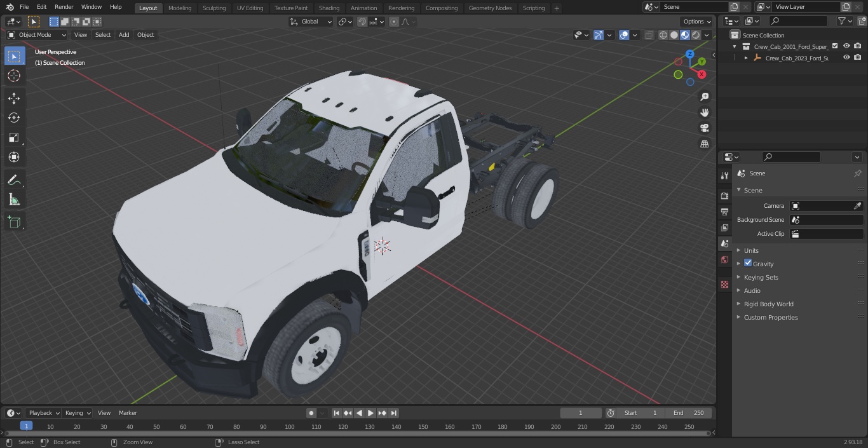
Task: Activate the Select Box tool
Action: [x=14, y=56]
